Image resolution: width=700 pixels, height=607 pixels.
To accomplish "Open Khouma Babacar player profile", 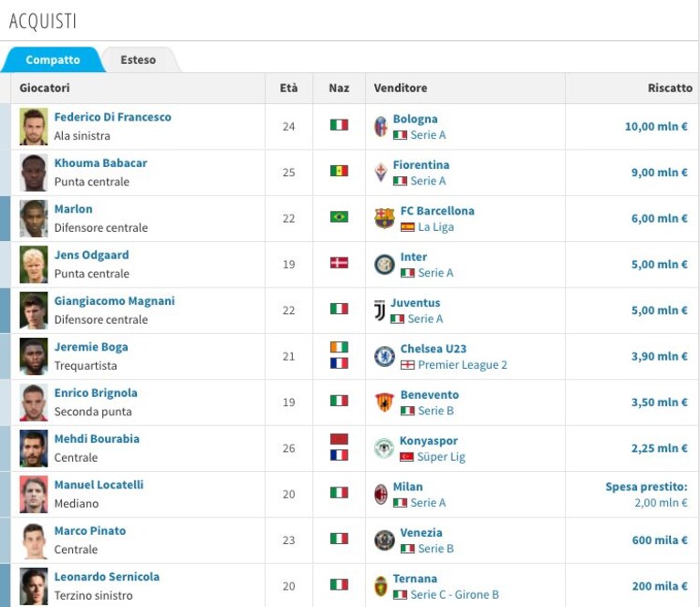I will pyautogui.click(x=100, y=163).
